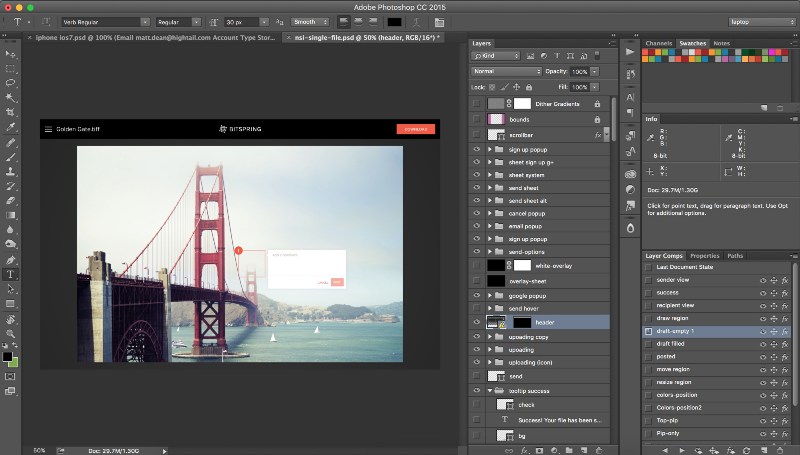Select the Brush tool

tap(10, 157)
